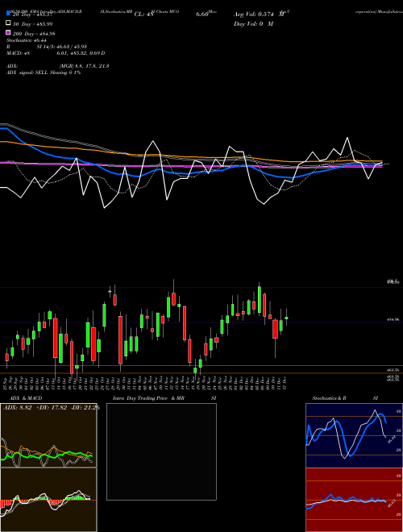Click the 'Intra Day Trading Price & MR SI' title
403x532 pixels.
click(164, 398)
